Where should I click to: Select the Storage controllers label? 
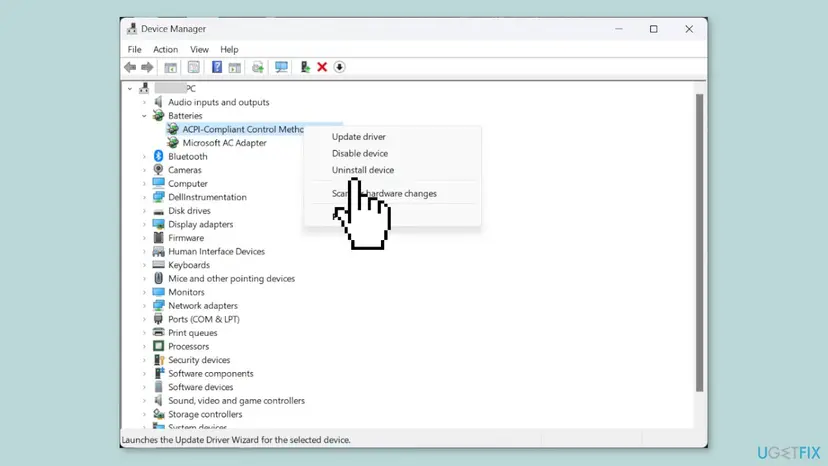(x=205, y=414)
